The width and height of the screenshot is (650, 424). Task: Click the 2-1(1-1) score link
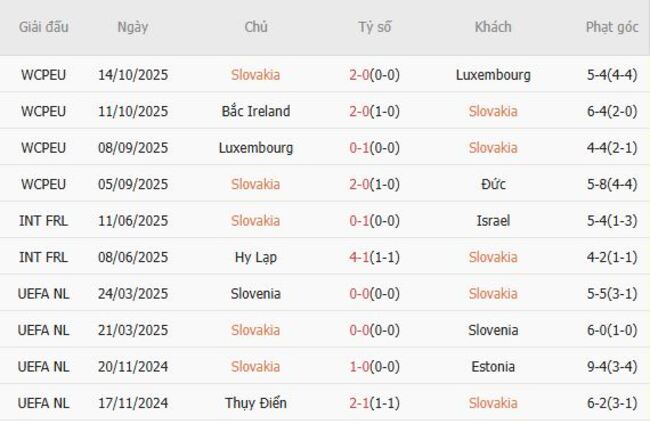[x=375, y=403]
